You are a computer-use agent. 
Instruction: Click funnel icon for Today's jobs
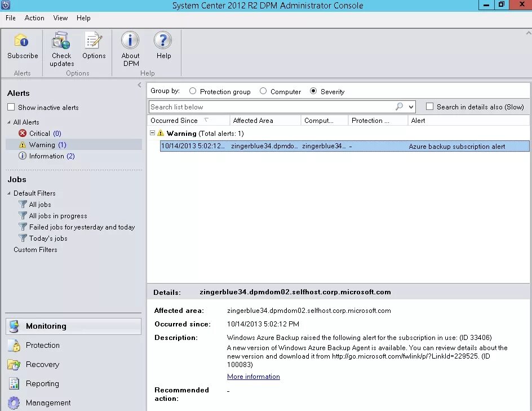pos(23,238)
